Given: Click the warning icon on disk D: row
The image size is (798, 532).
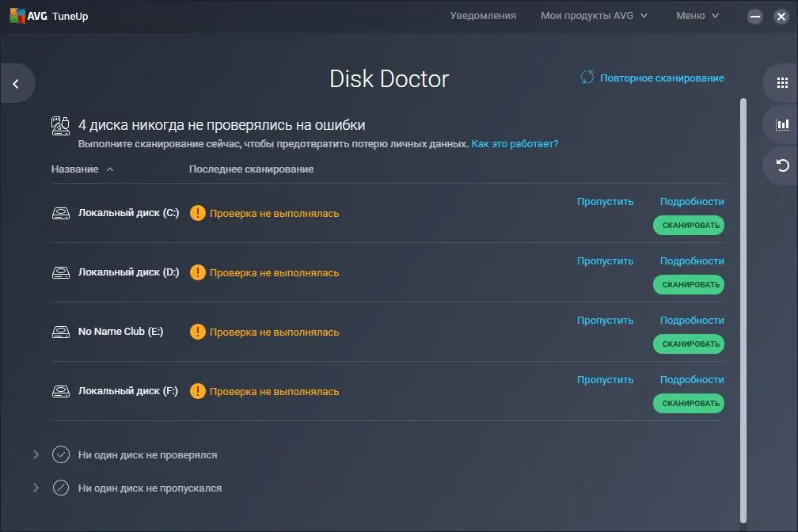Looking at the screenshot, I should coord(197,273).
